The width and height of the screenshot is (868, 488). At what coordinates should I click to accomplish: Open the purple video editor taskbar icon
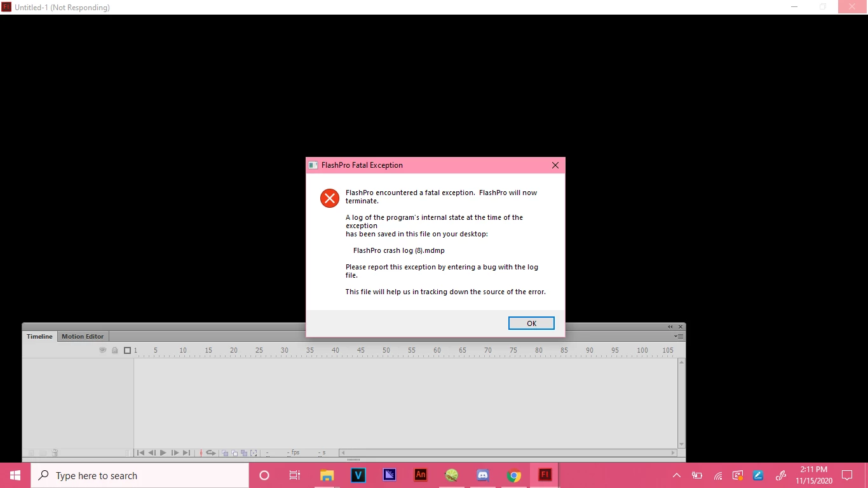tap(390, 475)
